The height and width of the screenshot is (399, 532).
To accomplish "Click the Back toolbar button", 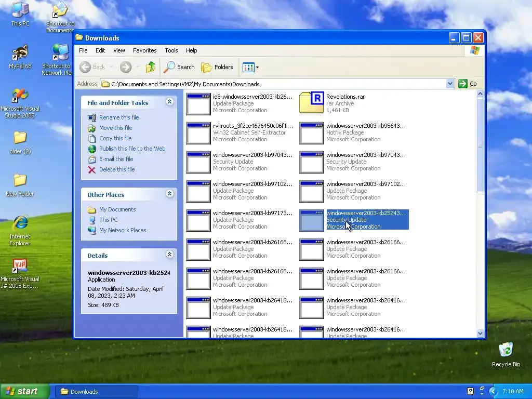I will click(92, 67).
